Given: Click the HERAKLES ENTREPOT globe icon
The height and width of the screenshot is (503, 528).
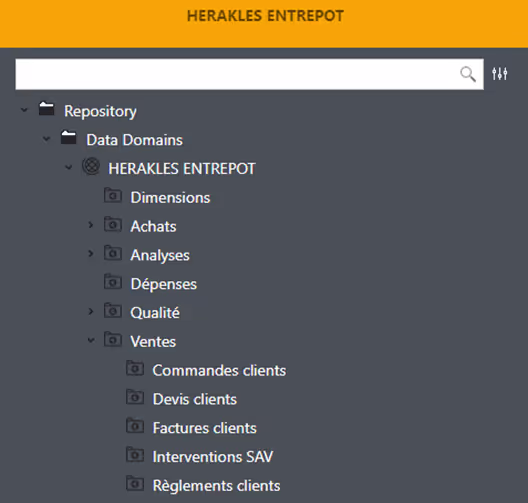Looking at the screenshot, I should tap(91, 166).
